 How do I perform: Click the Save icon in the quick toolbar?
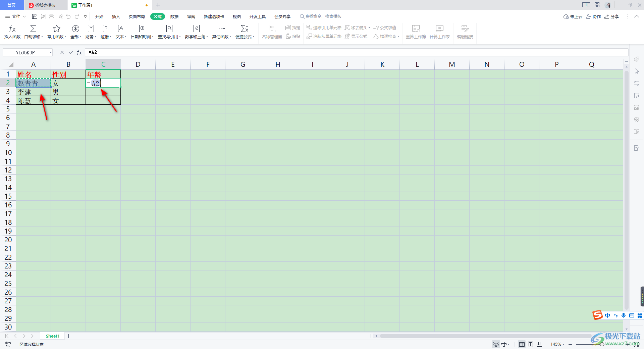35,16
